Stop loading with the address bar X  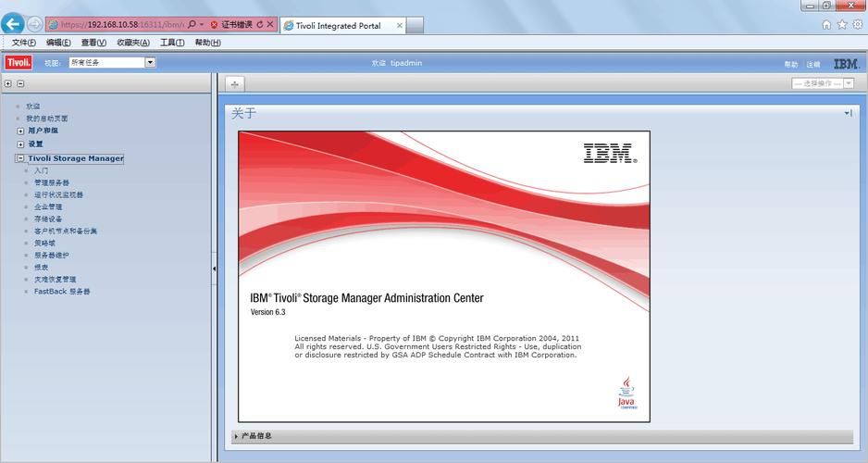[270, 24]
